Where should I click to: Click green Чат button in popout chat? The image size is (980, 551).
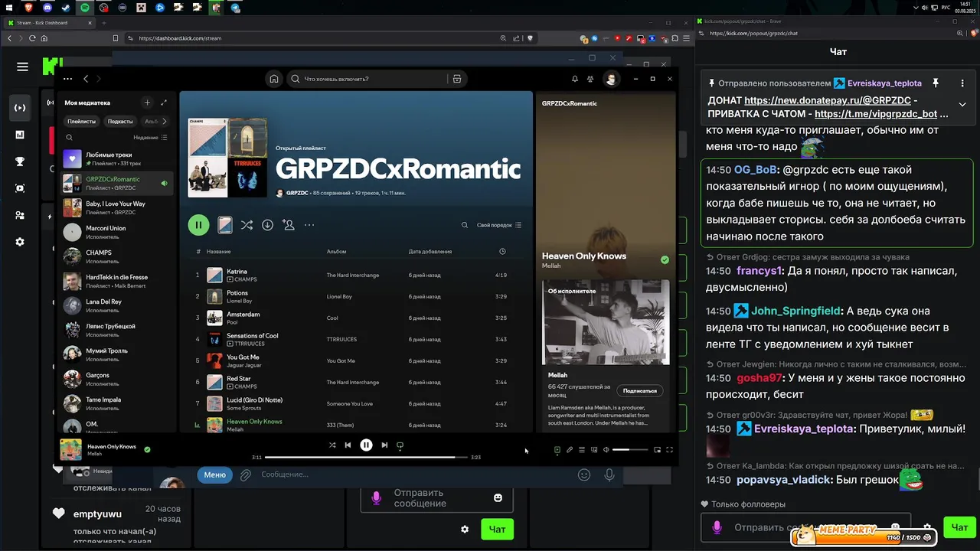click(959, 527)
